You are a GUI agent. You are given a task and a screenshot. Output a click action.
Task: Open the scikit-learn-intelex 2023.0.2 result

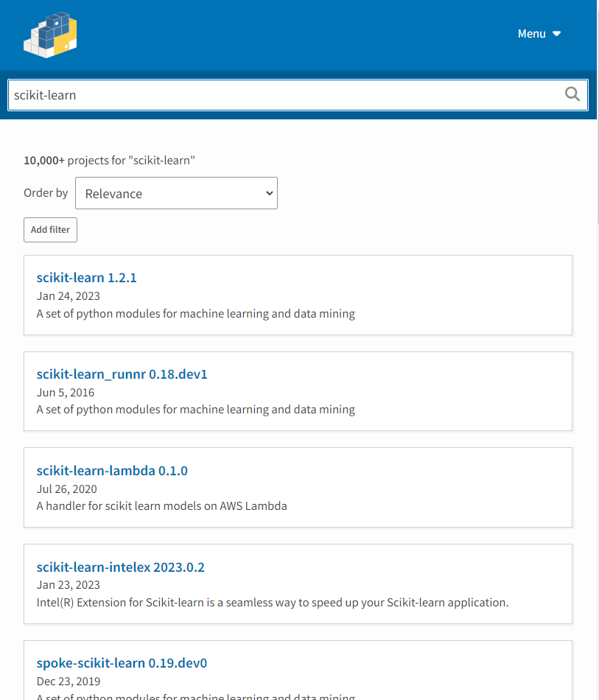pyautogui.click(x=120, y=567)
